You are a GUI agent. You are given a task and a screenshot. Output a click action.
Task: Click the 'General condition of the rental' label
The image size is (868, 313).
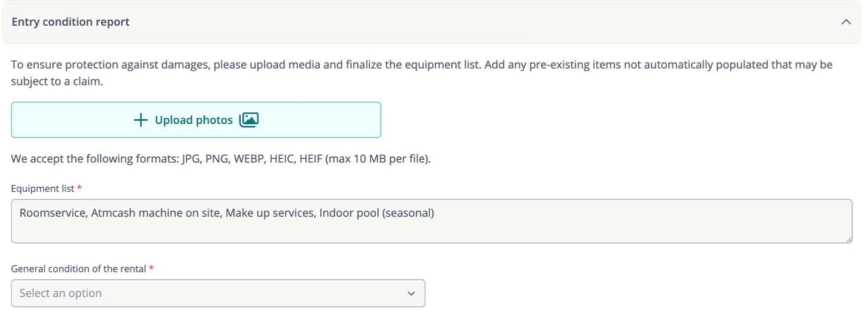point(78,269)
